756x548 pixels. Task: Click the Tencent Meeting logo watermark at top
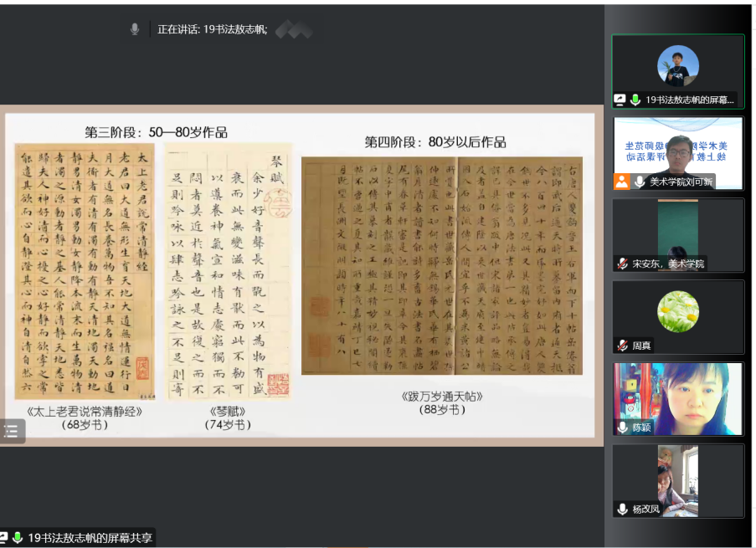pyautogui.click(x=294, y=29)
